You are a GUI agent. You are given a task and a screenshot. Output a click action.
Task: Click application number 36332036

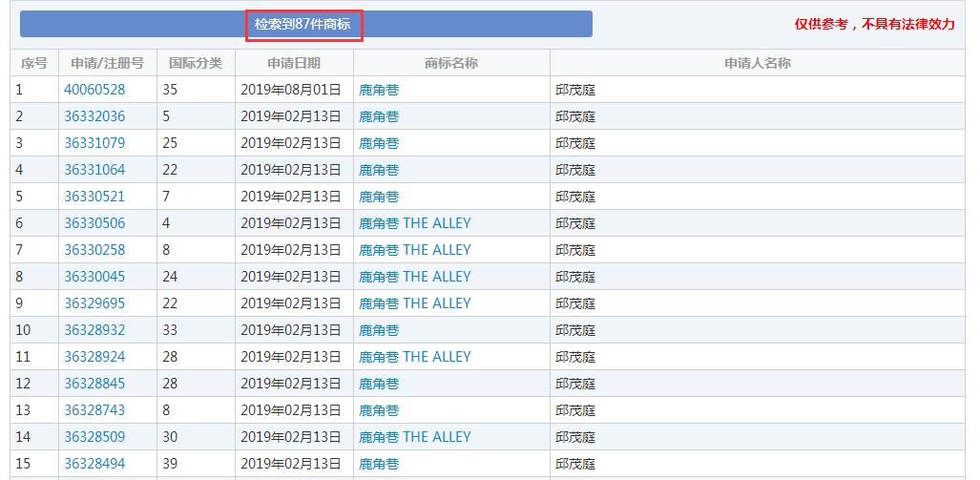(94, 116)
